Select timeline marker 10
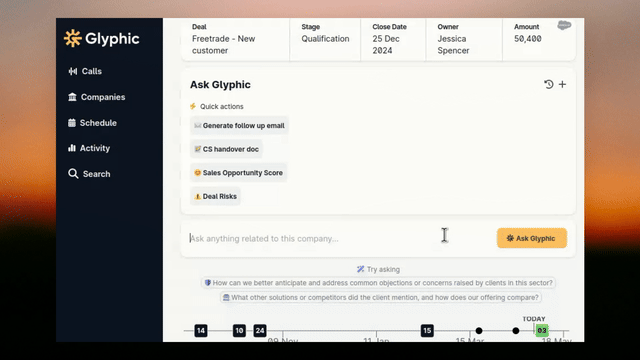The image size is (640, 360). (240, 331)
